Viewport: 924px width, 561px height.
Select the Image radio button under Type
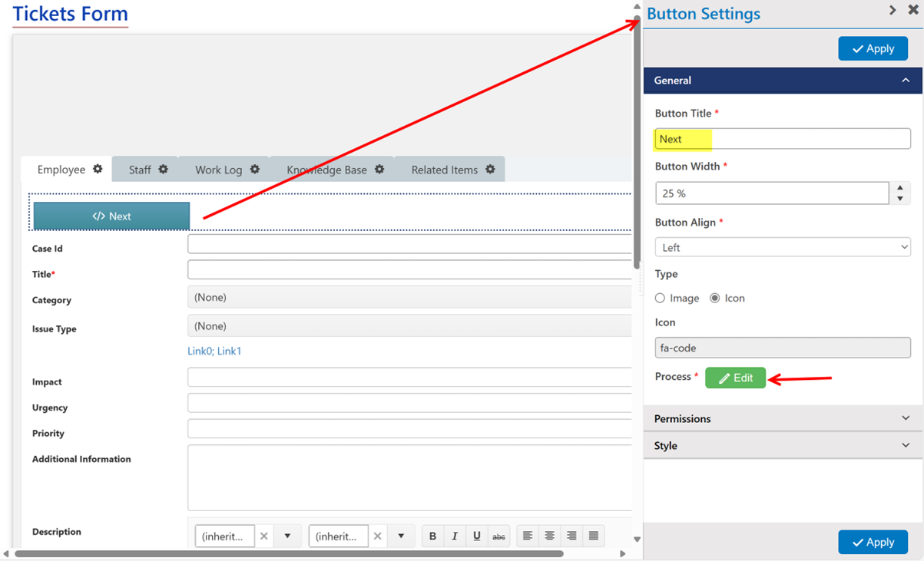(659, 299)
